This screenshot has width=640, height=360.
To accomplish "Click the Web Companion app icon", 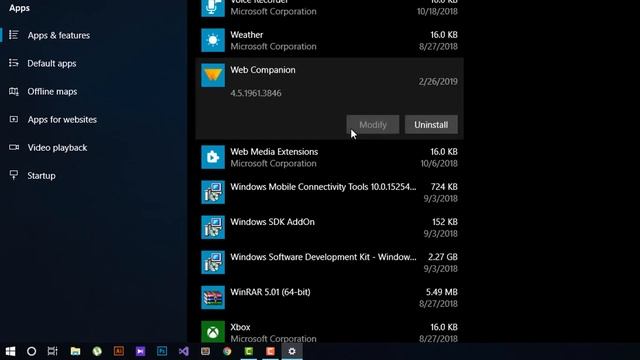I will [x=213, y=75].
